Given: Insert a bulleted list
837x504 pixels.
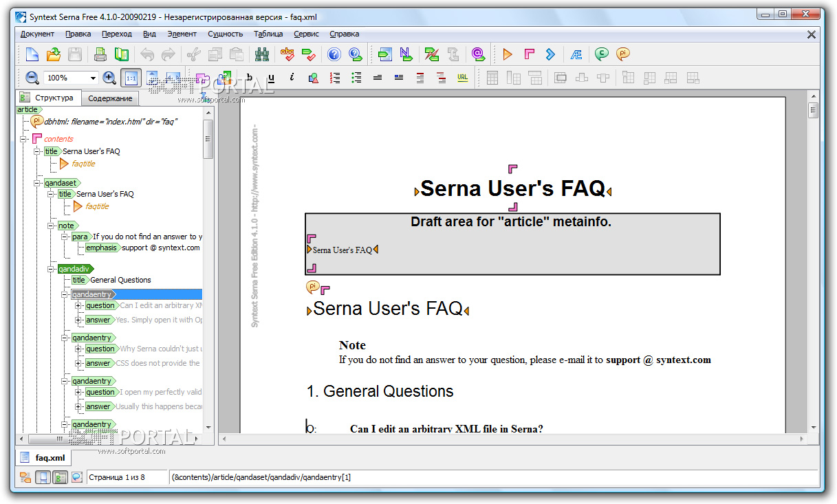Looking at the screenshot, I should click(356, 78).
